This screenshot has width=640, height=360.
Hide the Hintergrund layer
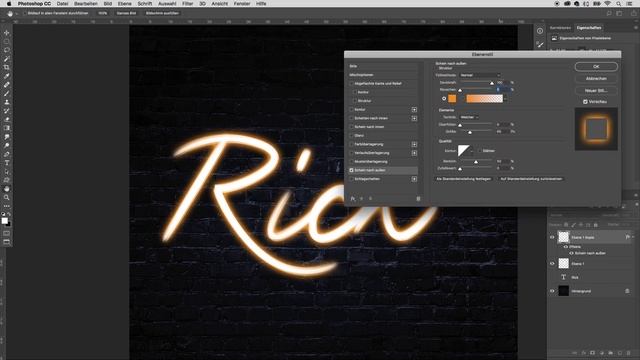(x=552, y=291)
